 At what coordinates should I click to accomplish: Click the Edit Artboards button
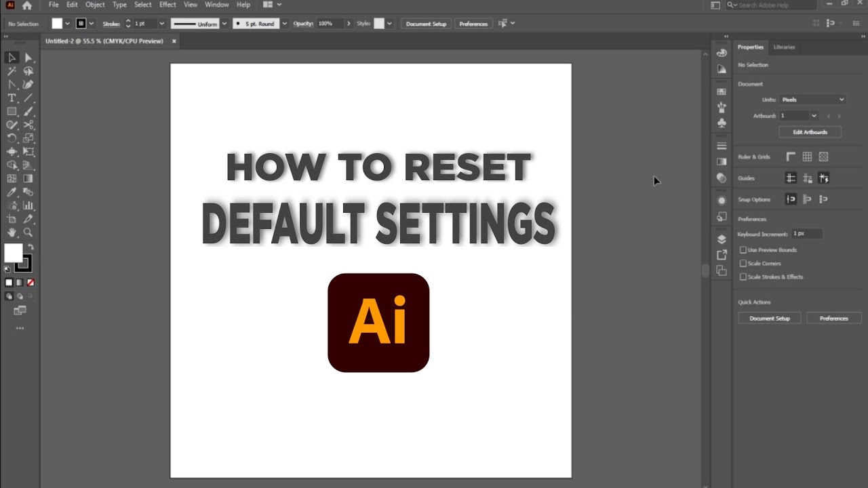click(810, 132)
